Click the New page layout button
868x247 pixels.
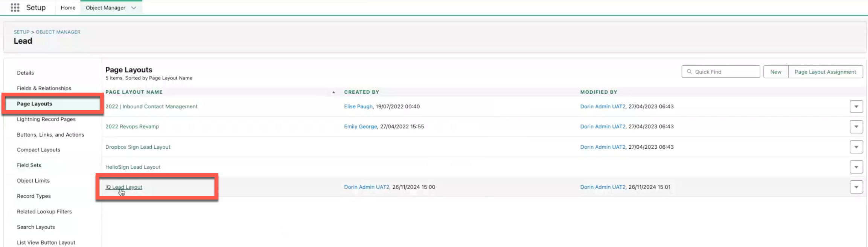(x=775, y=72)
